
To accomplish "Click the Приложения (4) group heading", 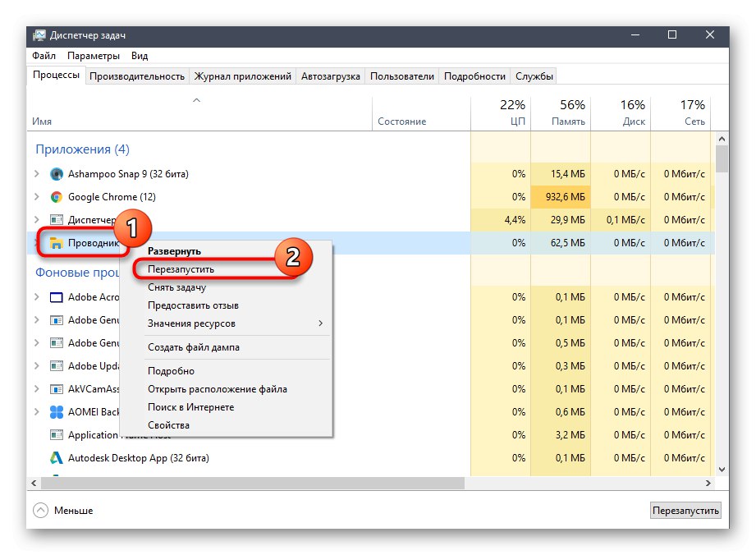I will pos(82,149).
